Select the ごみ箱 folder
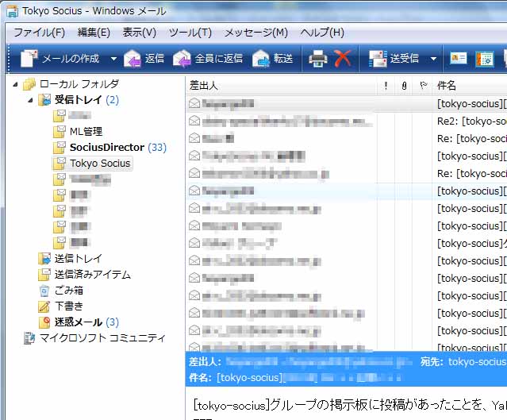507x420 pixels. (68, 291)
